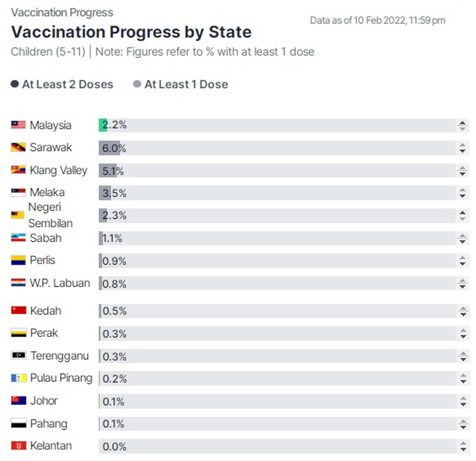Image resolution: width=476 pixels, height=461 pixels.
Task: Click the Kelantan flag icon
Action: coord(18,446)
